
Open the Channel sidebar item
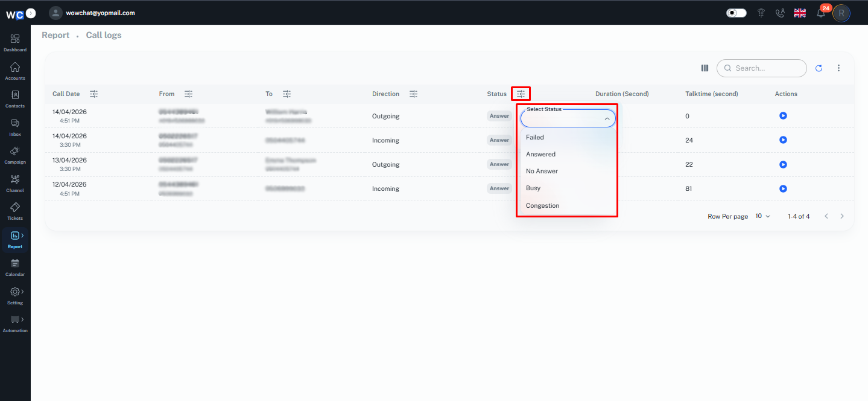[15, 184]
